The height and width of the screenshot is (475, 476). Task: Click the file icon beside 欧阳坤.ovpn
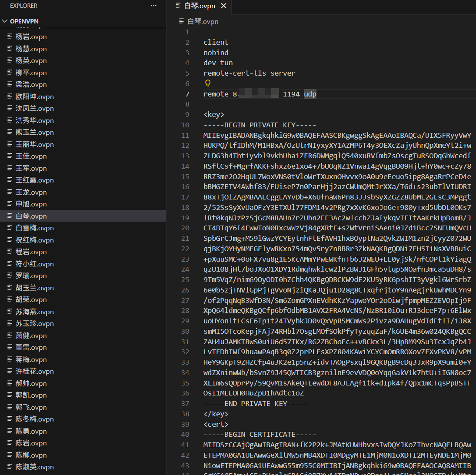pyautogui.click(x=10, y=96)
